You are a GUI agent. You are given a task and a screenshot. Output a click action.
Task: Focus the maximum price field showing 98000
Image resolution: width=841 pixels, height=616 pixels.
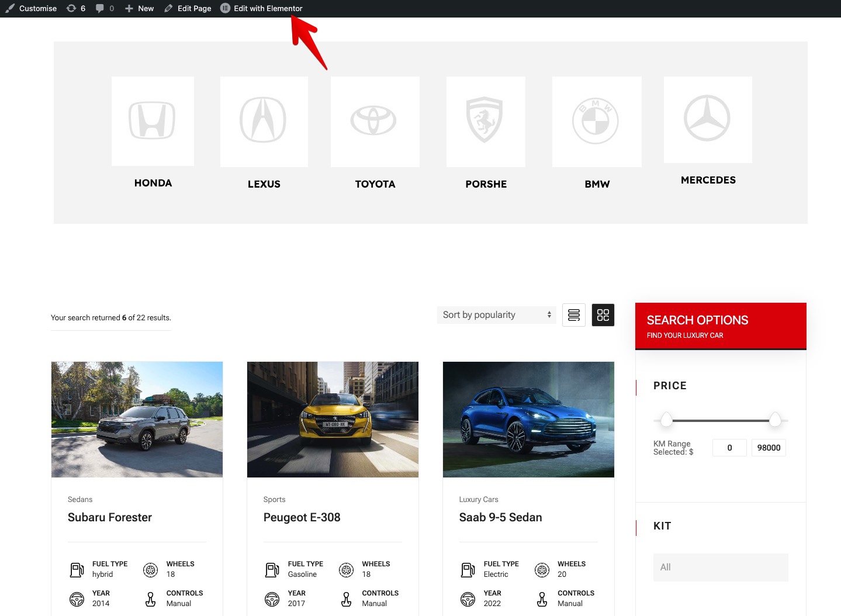769,448
